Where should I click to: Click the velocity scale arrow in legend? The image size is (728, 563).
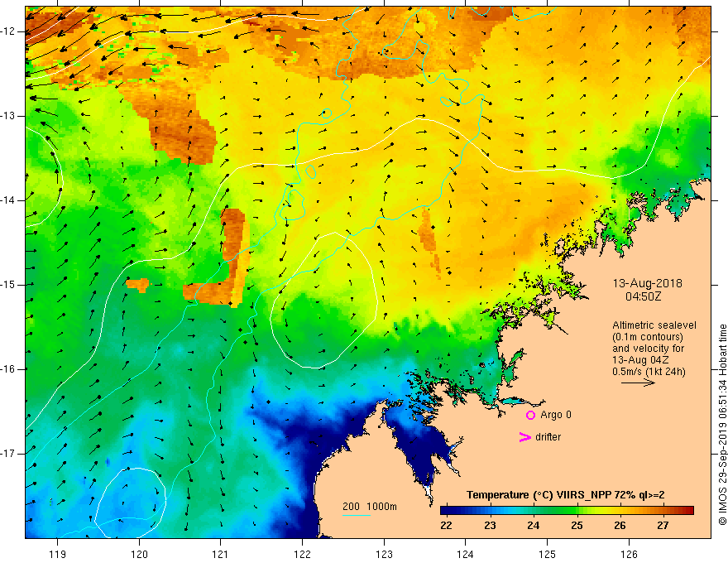click(638, 383)
